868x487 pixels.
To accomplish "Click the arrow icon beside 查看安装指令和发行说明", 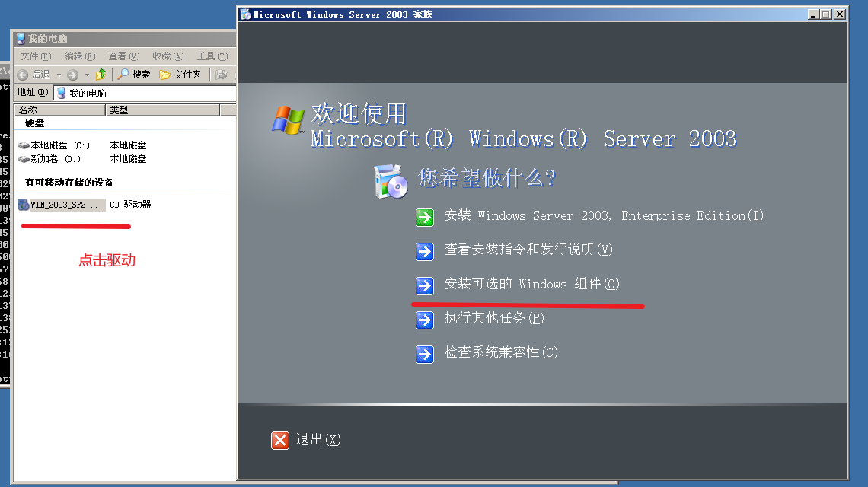I will click(x=425, y=252).
